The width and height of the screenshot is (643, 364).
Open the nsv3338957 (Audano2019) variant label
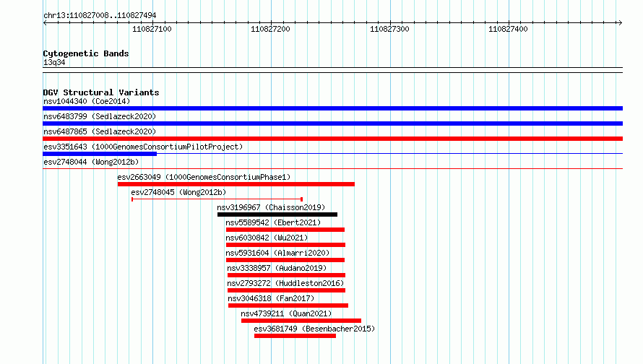coord(277,268)
